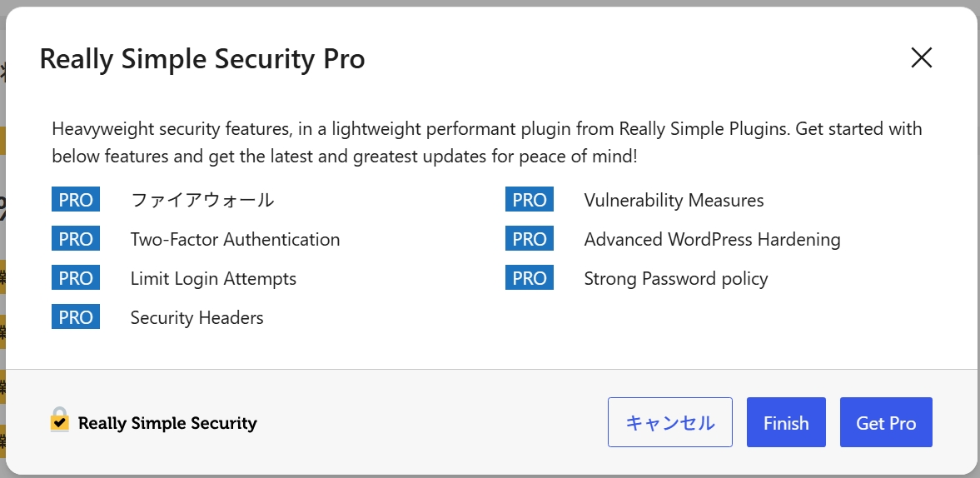Select the Limit Login Attempts label
Screen dimensions: 980x478
(213, 279)
